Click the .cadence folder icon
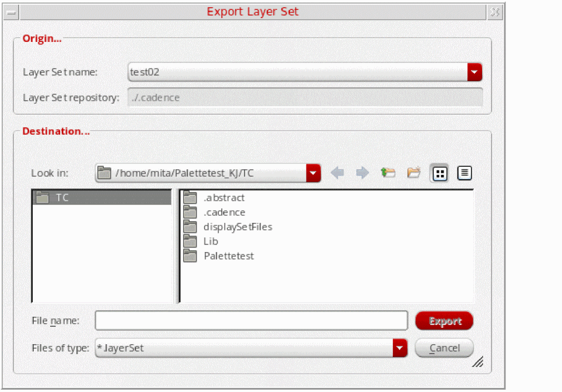Image resolution: width=562 pixels, height=392 pixels. point(190,212)
